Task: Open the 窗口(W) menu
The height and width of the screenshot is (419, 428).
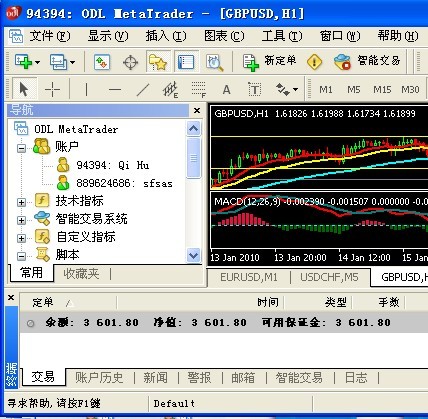Action: click(x=340, y=36)
